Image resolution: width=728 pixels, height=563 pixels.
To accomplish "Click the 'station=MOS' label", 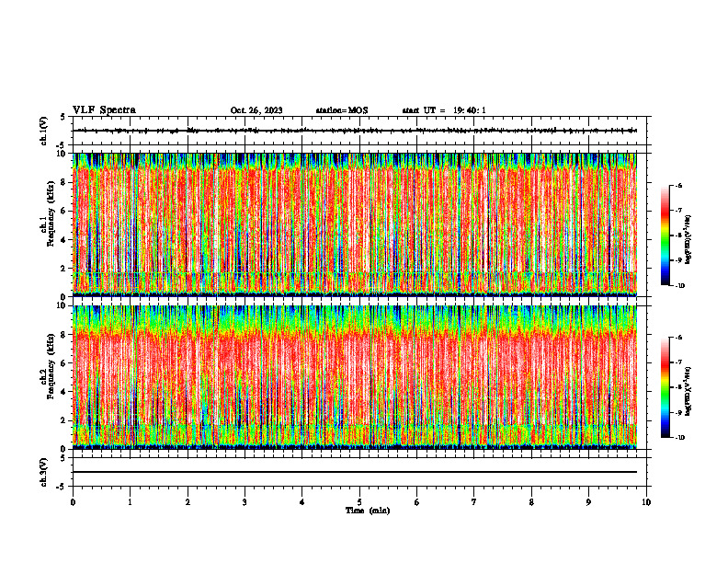I will [x=342, y=110].
